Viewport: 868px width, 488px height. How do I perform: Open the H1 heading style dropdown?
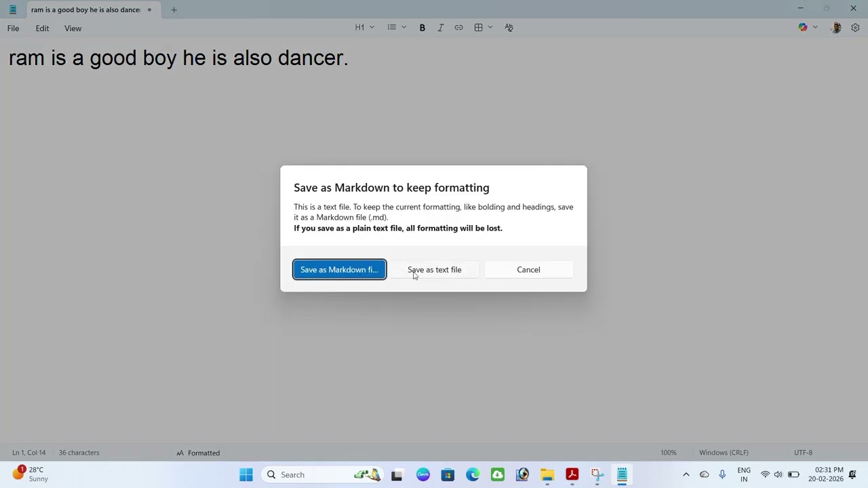(365, 28)
